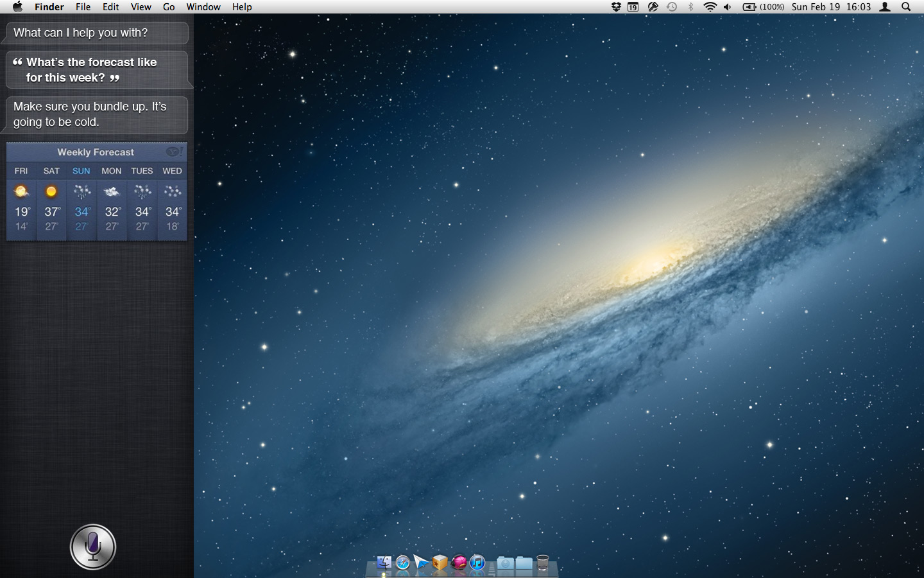The height and width of the screenshot is (578, 924).
Task: Click Friday's partly sunny weather icon
Action: click(x=21, y=191)
